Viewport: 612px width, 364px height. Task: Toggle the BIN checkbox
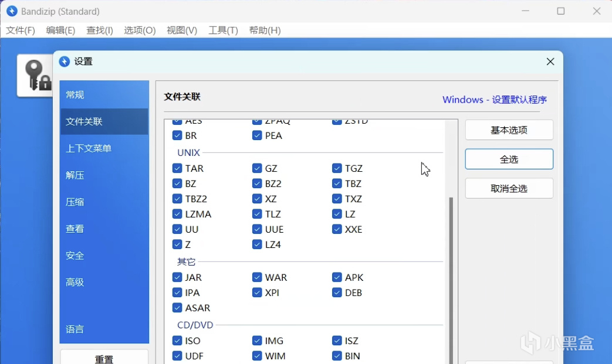(x=337, y=356)
